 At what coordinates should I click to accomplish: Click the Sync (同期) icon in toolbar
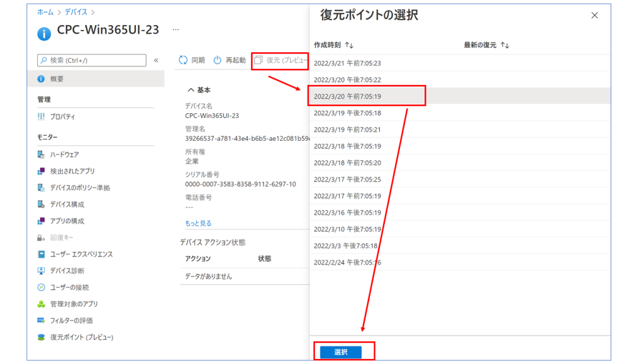point(183,60)
